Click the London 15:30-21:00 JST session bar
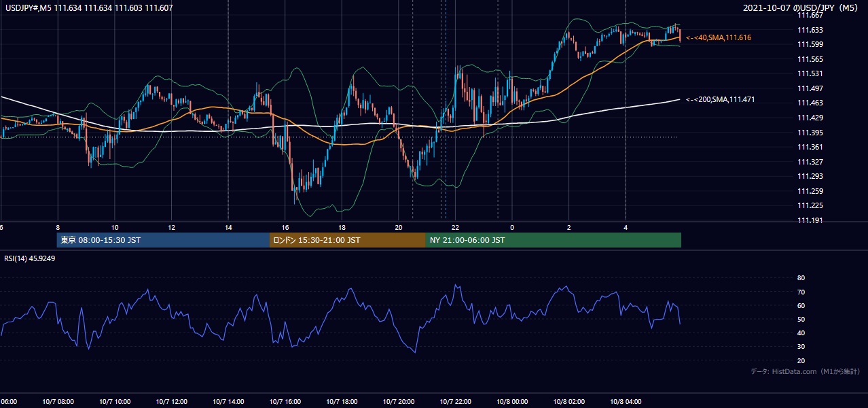The width and height of the screenshot is (868, 408). point(348,240)
